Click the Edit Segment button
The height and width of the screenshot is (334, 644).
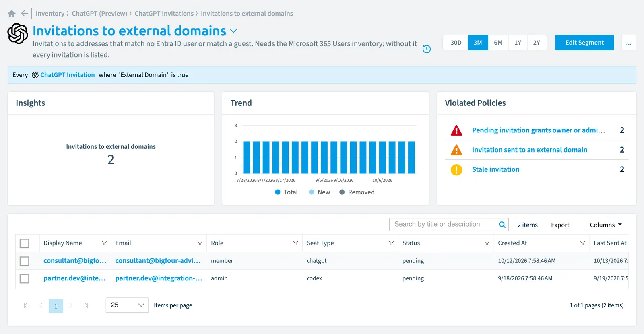click(584, 43)
